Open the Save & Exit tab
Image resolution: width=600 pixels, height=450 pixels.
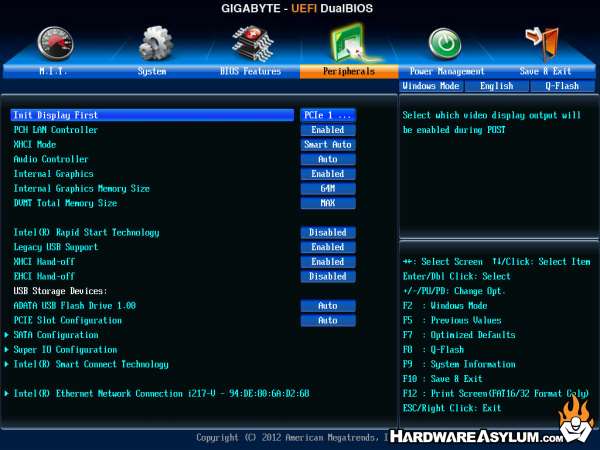click(545, 71)
